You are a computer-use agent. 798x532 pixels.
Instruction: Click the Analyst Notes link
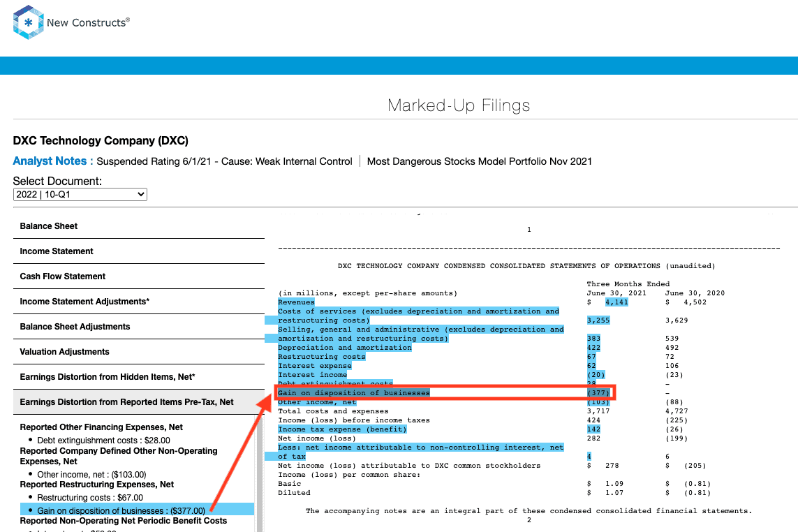(x=53, y=161)
